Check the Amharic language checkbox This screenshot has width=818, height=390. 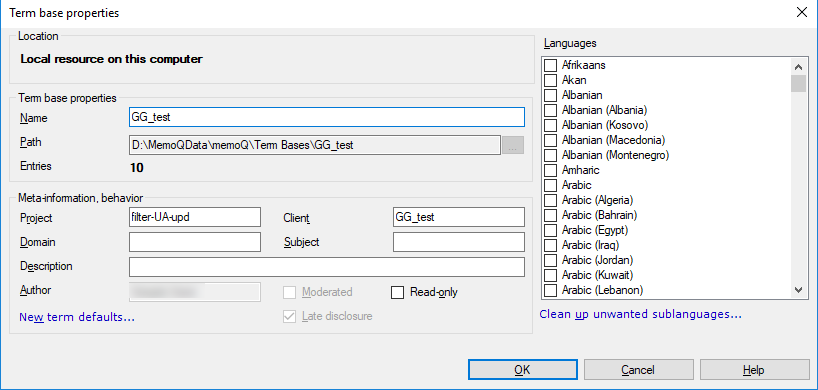point(550,170)
